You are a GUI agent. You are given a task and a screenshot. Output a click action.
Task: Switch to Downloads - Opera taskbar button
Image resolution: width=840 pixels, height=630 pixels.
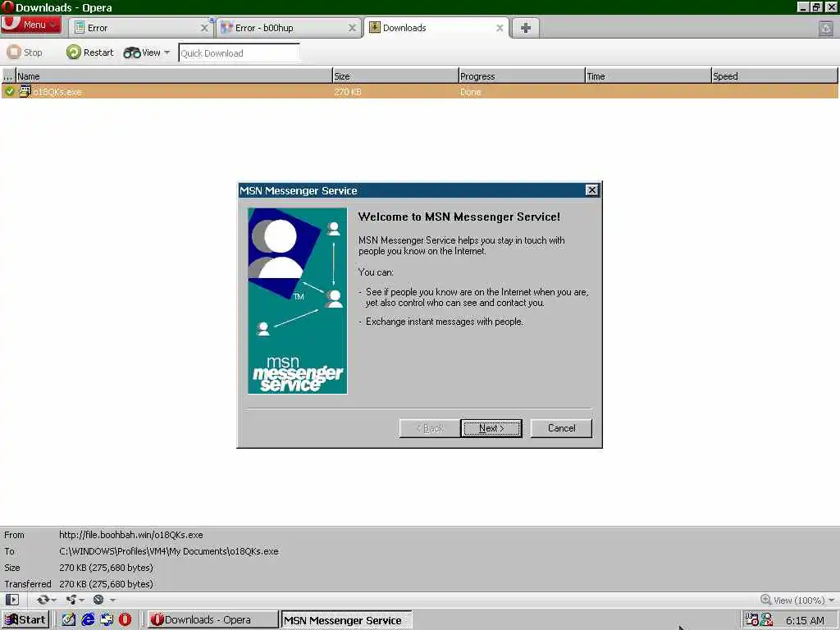212,620
